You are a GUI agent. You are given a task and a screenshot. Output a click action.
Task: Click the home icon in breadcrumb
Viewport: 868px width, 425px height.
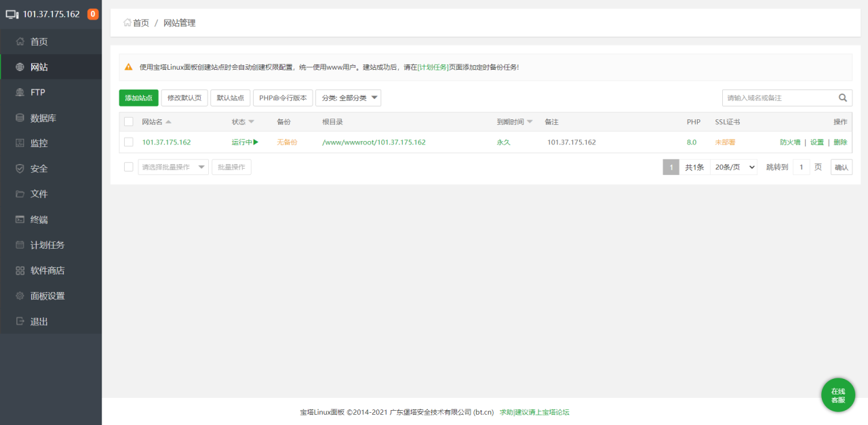point(127,22)
